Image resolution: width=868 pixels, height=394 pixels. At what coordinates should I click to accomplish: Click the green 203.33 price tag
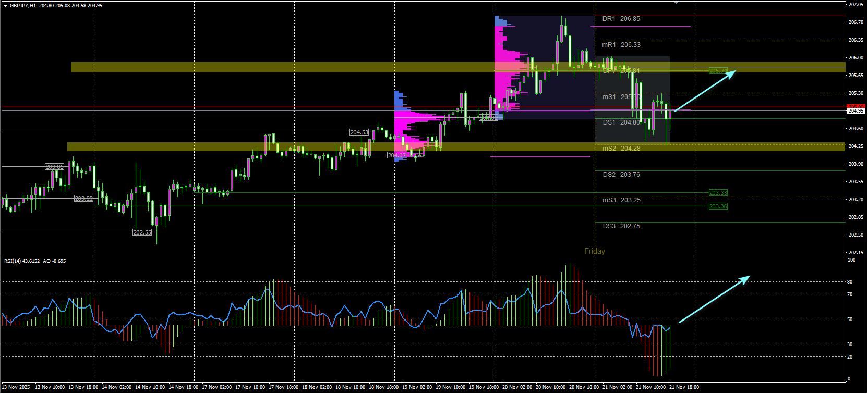[718, 193]
